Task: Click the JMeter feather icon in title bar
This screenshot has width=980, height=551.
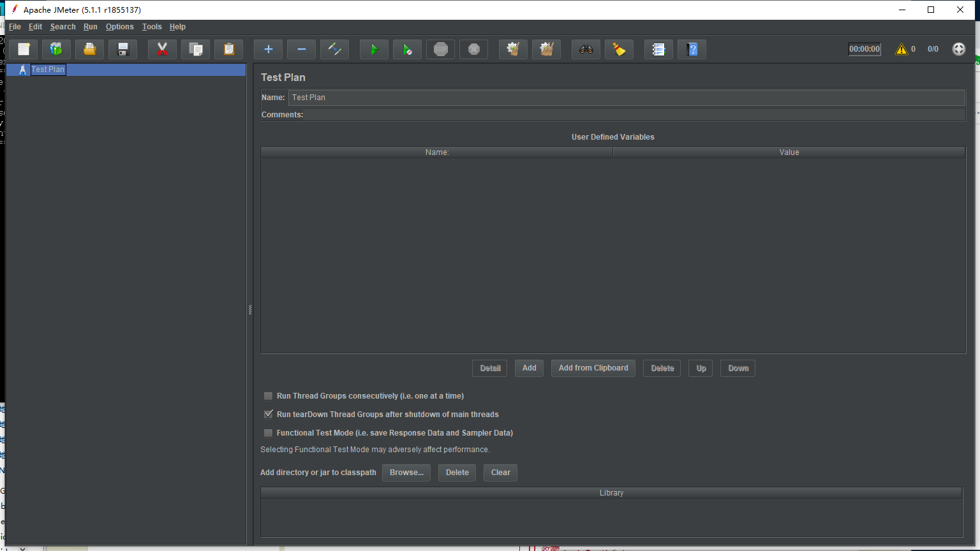Action: click(x=14, y=10)
